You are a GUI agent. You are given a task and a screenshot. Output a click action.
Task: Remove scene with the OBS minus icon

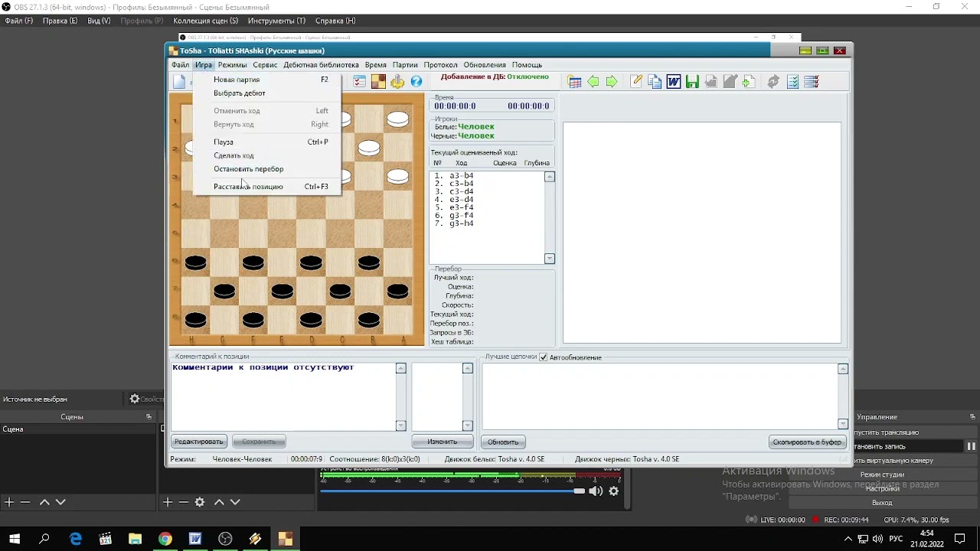(25, 502)
